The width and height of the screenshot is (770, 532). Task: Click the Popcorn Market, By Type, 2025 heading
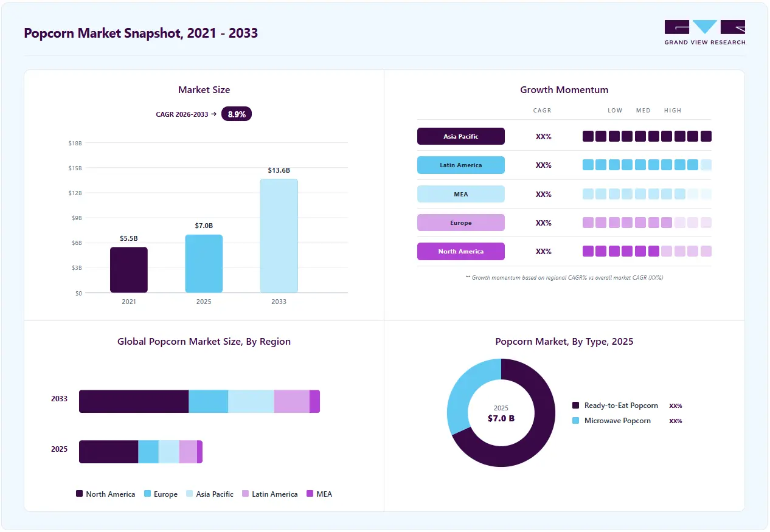click(564, 342)
